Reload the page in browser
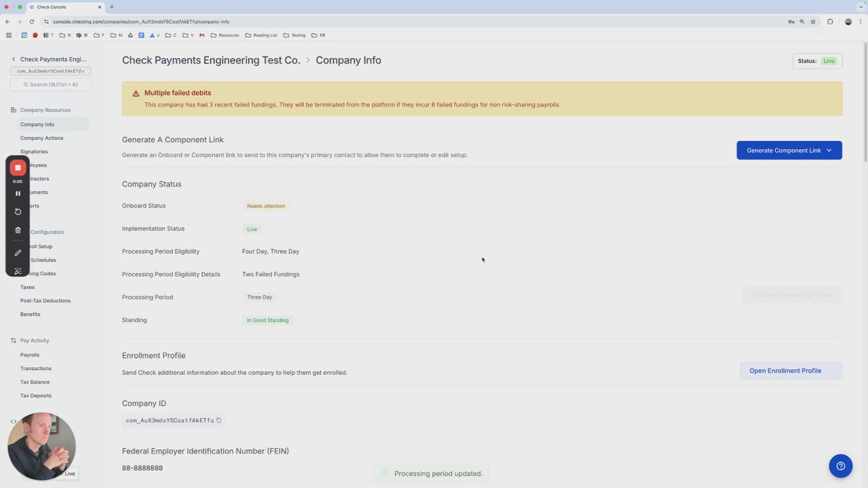The height and width of the screenshot is (488, 868). click(32, 22)
